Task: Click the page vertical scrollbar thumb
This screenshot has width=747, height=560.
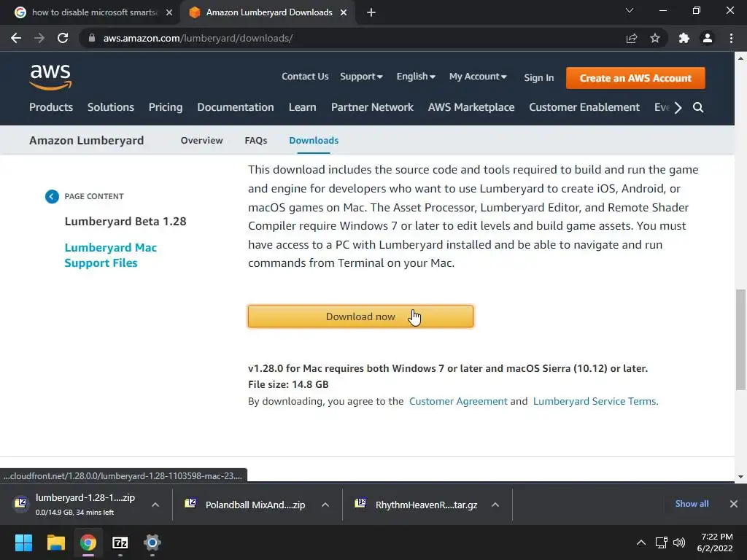Action: tap(740, 340)
